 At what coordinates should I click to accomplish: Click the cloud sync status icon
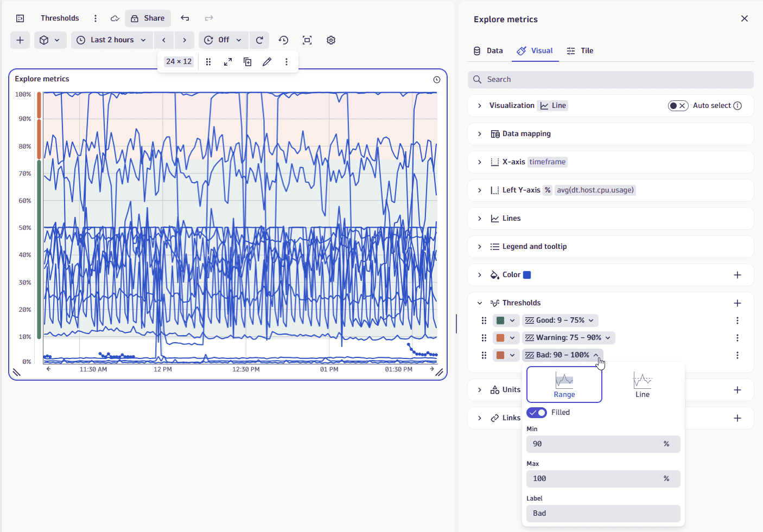(x=115, y=18)
